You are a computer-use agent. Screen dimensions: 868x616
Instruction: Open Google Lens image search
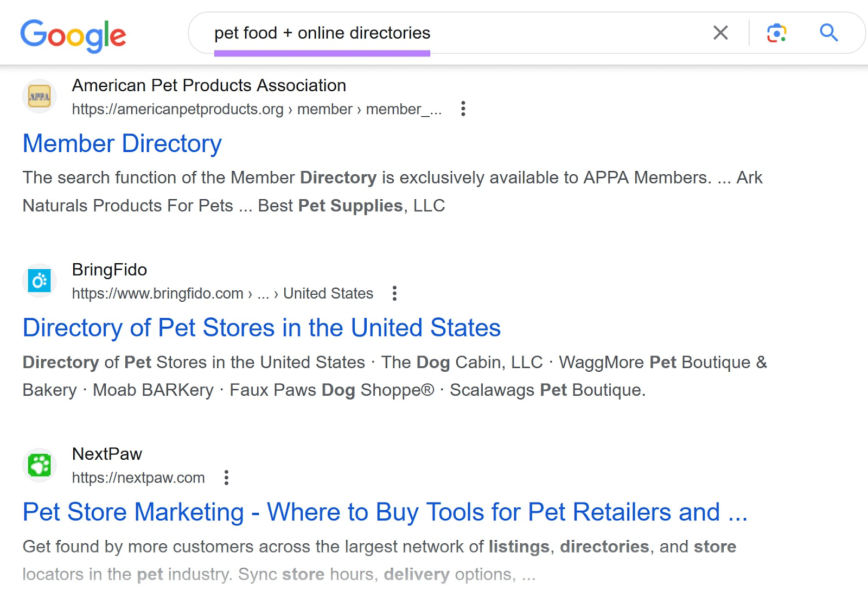pyautogui.click(x=776, y=33)
